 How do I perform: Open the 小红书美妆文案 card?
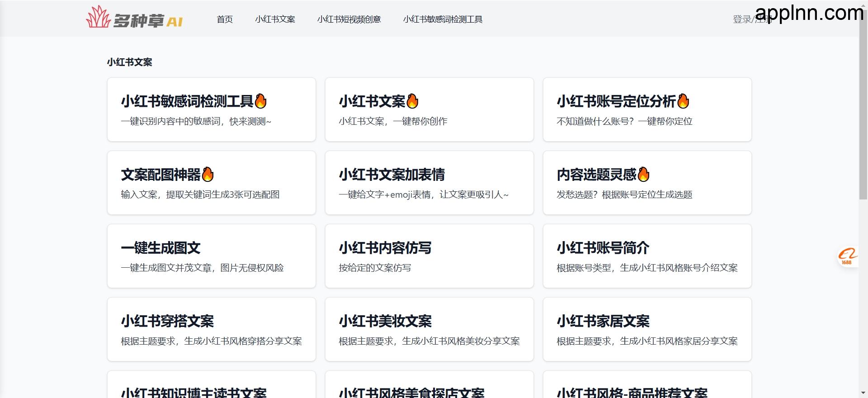point(429,329)
